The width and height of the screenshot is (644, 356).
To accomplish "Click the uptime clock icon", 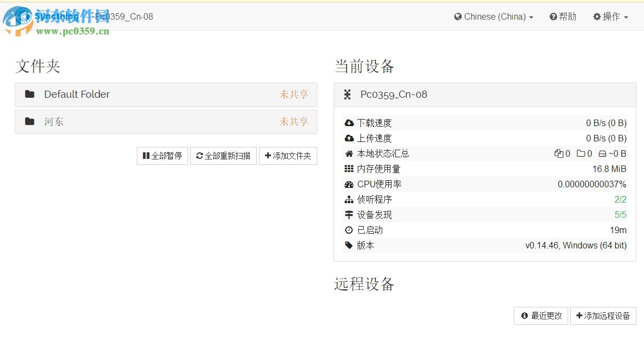I will point(349,230).
